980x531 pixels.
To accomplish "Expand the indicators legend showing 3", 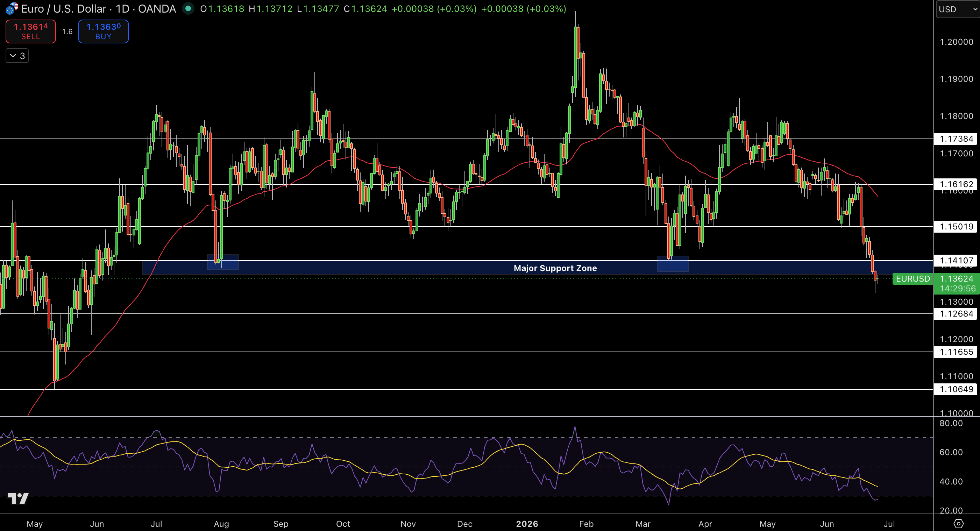I will click(17, 56).
